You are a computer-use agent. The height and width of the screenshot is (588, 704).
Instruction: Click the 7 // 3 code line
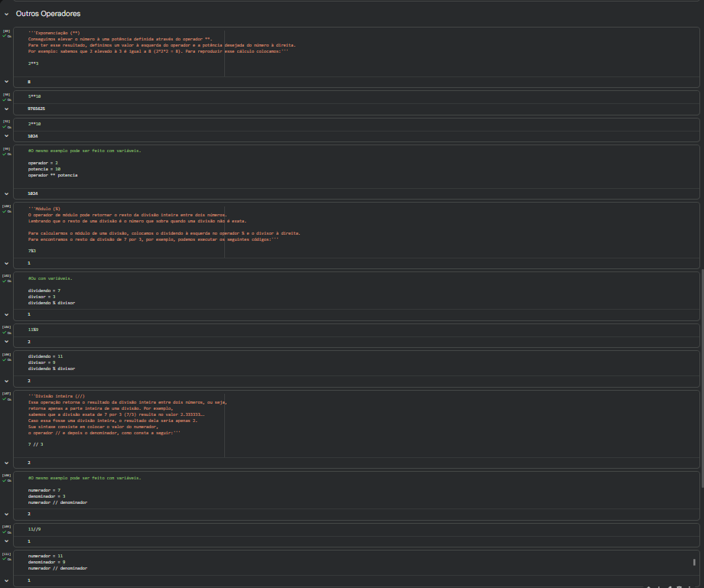click(x=35, y=444)
